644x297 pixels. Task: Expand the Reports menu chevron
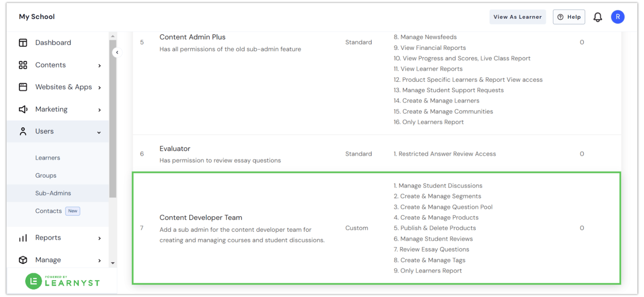point(100,238)
